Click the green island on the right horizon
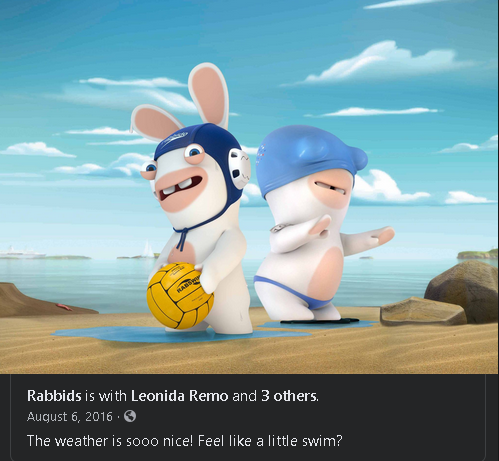Viewport: 499px width, 461px height. [x=478, y=254]
